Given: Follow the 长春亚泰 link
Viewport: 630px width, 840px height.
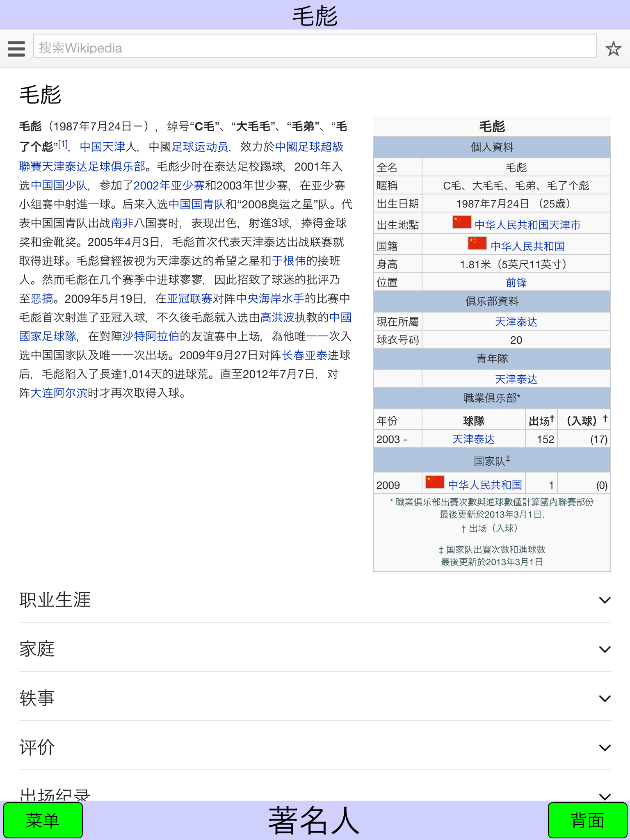Looking at the screenshot, I should pos(304,355).
